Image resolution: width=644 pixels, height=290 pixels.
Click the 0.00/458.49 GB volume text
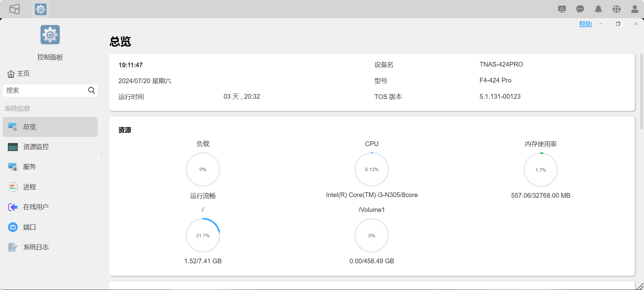372,261
